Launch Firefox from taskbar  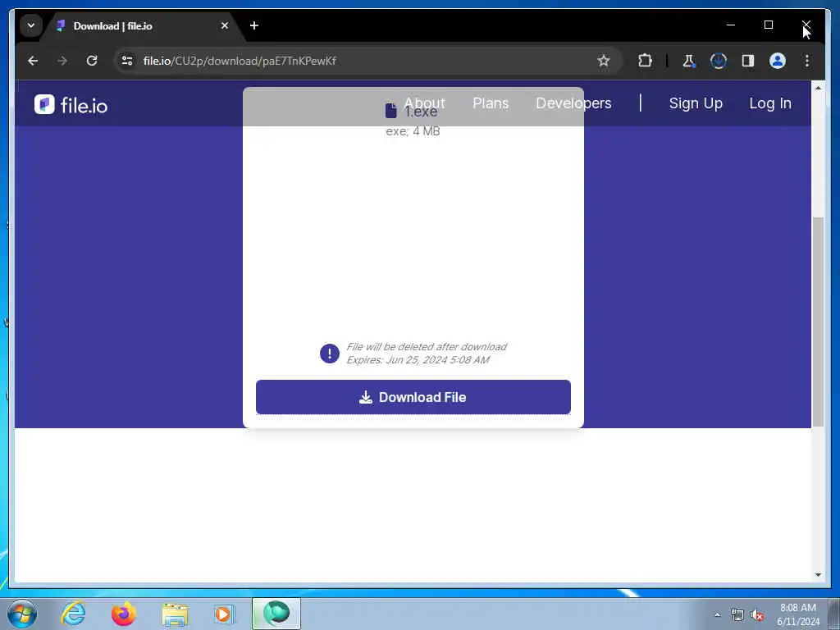pyautogui.click(x=124, y=614)
